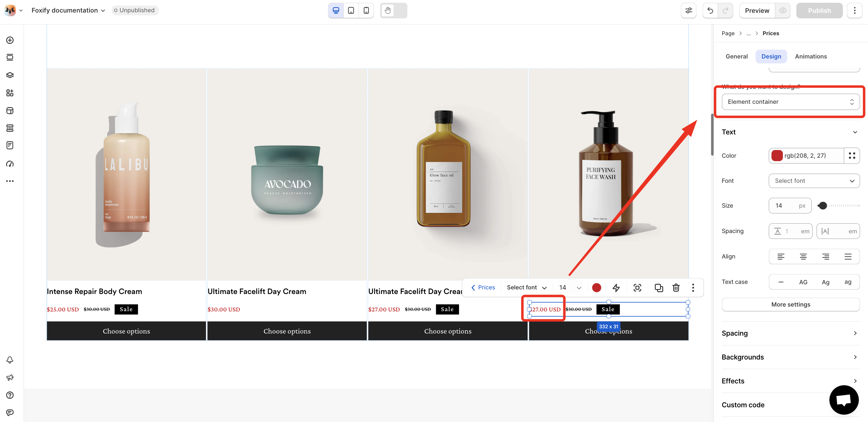Align text left
This screenshot has width=868, height=422.
click(x=781, y=257)
